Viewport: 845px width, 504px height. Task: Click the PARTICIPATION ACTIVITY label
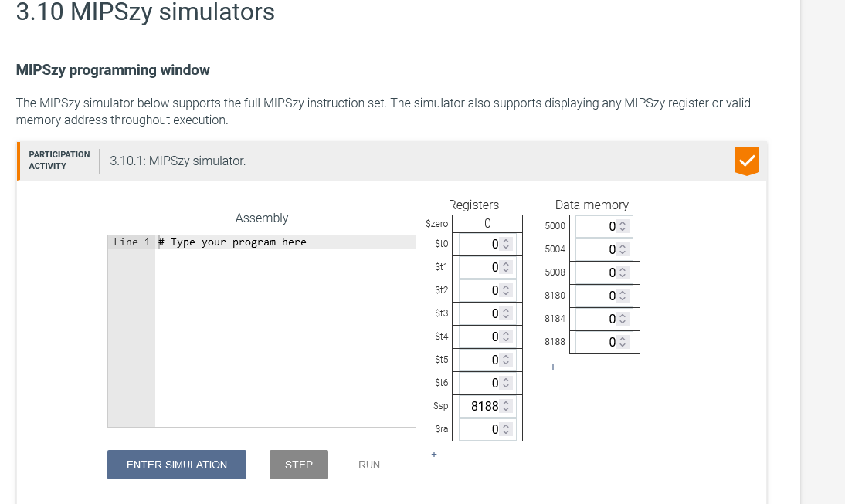pyautogui.click(x=58, y=160)
